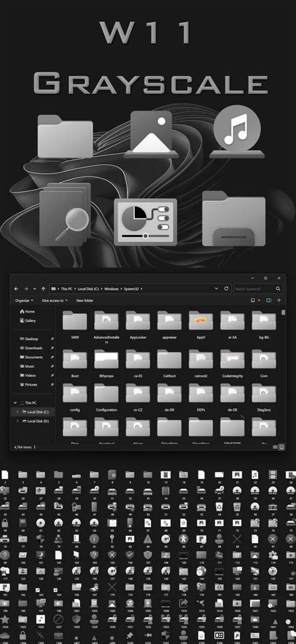Image resolution: width=296 pixels, height=644 pixels.
Task: Open Videos from the sidebar
Action: tap(27, 375)
